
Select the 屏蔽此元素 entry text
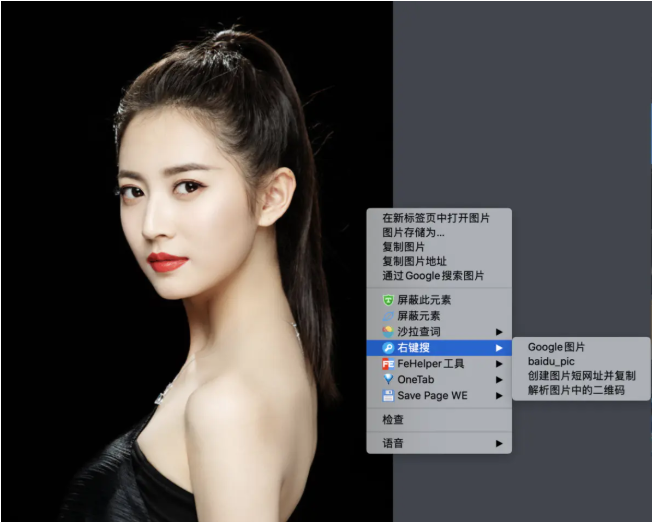point(424,300)
